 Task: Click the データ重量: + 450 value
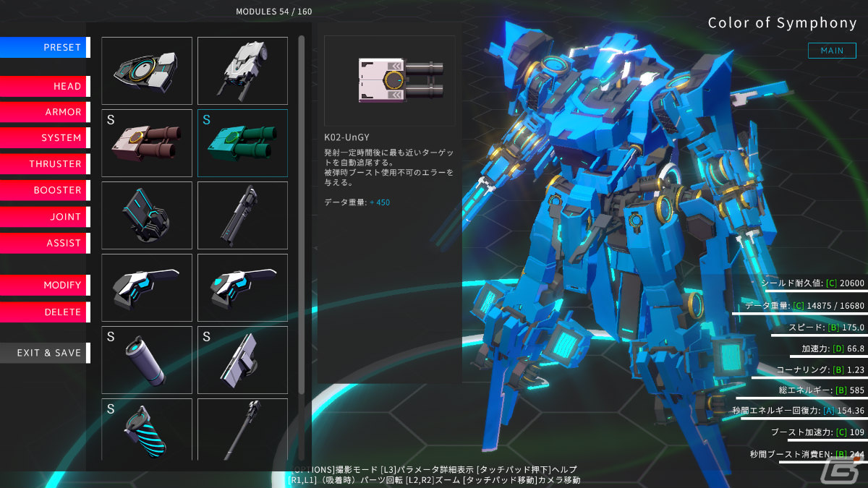coord(357,202)
